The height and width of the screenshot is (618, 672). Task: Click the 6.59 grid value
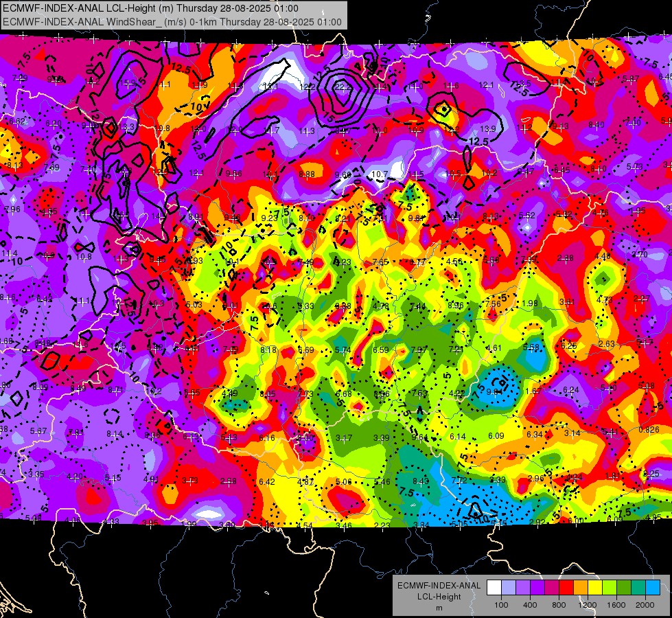pos(380,350)
